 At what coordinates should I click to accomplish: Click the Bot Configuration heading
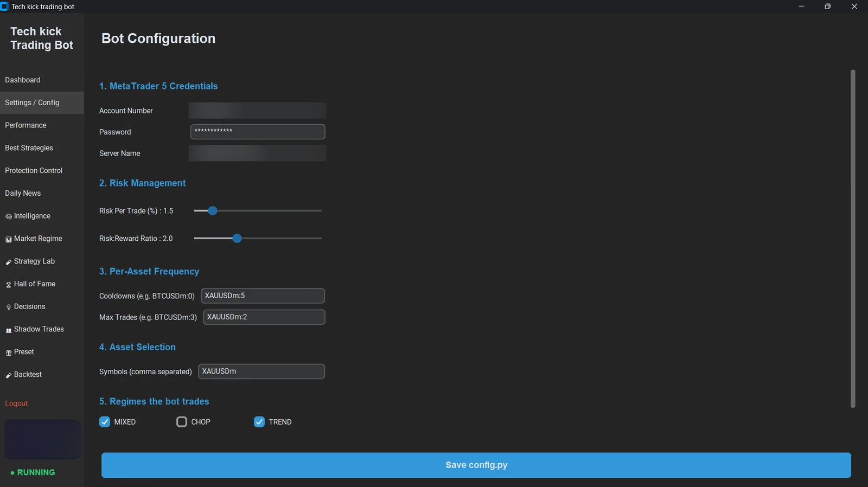[x=158, y=39]
